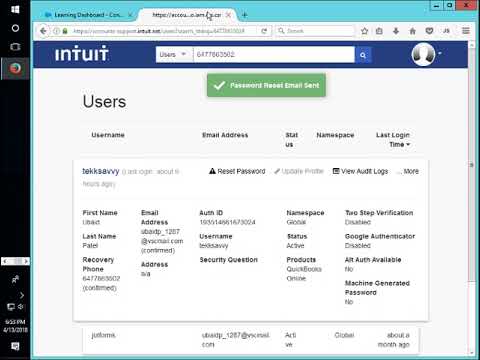This screenshot has width=480, height=360.
Task: Select the recovery phone number 6477863502
Action: (x=101, y=278)
